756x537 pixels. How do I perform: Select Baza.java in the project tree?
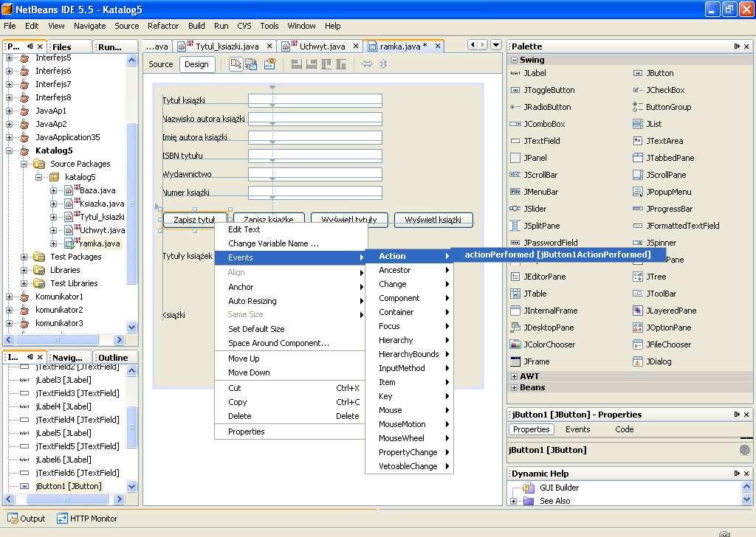[97, 191]
